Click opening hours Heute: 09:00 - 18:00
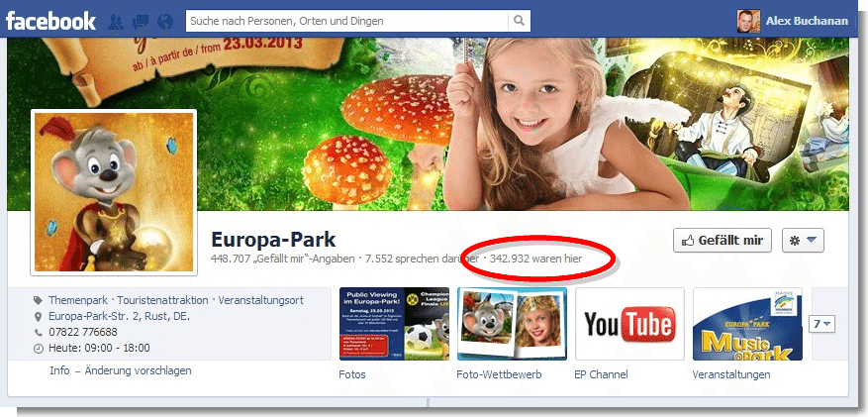 click(x=99, y=349)
